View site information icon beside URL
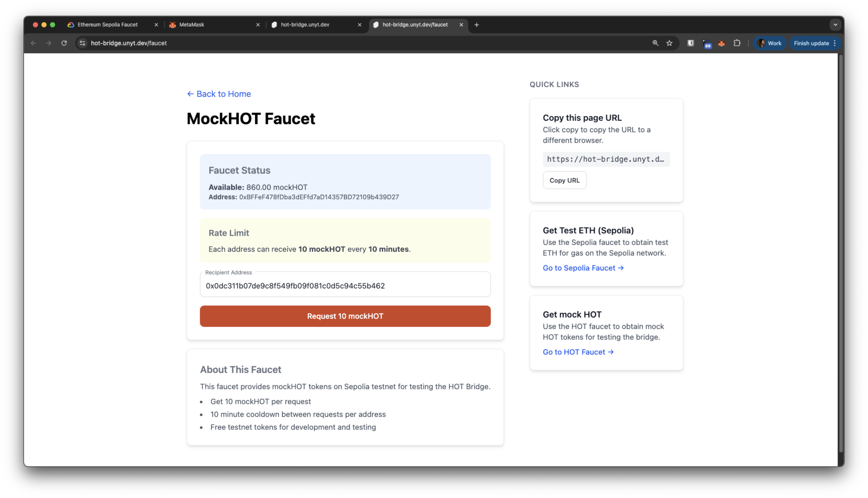This screenshot has width=868, height=498. tap(82, 43)
